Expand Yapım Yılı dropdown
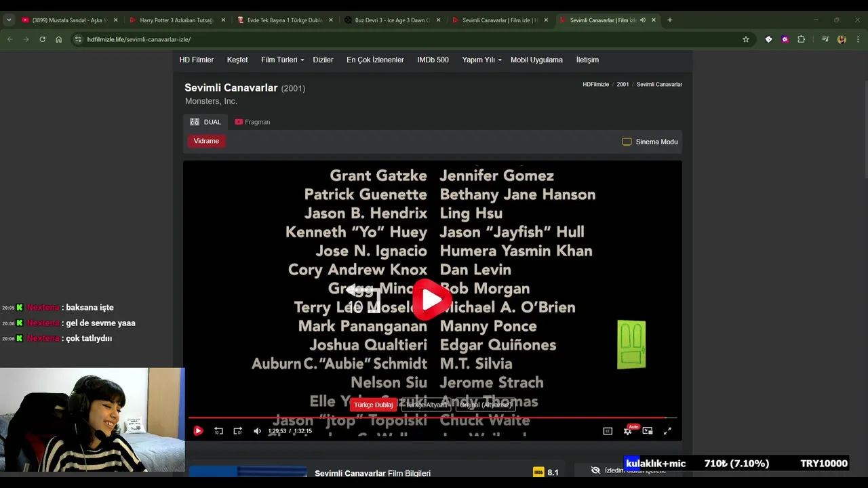The height and width of the screenshot is (488, 868). click(481, 60)
